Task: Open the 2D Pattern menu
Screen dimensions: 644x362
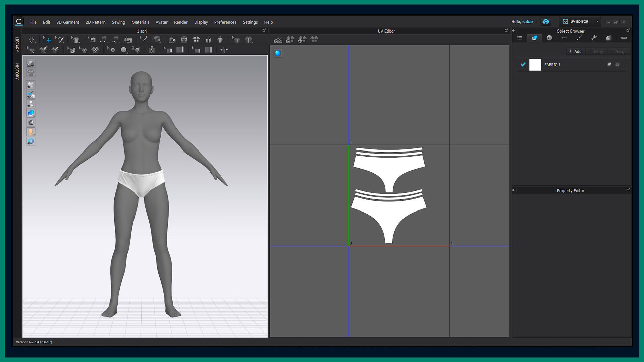Action: click(95, 22)
